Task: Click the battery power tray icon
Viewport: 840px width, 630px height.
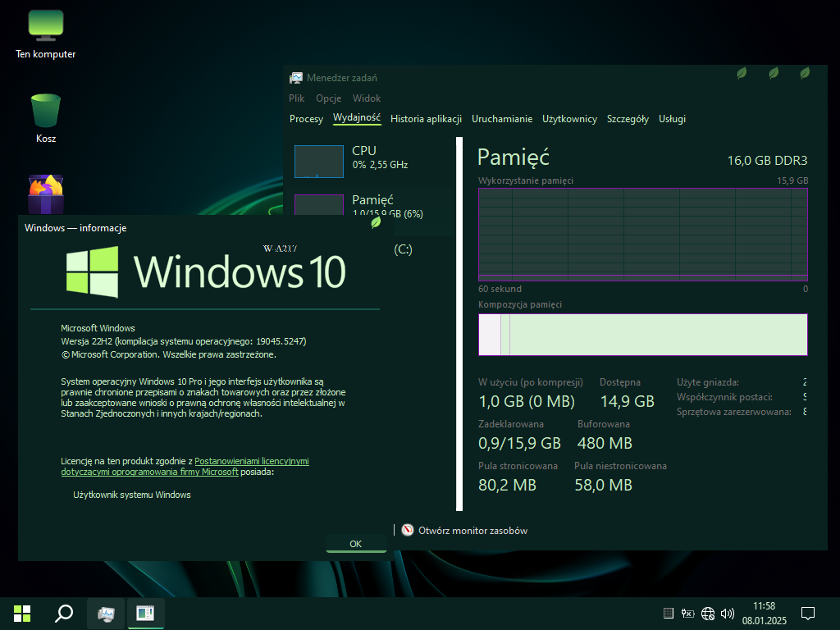Action: (688, 613)
